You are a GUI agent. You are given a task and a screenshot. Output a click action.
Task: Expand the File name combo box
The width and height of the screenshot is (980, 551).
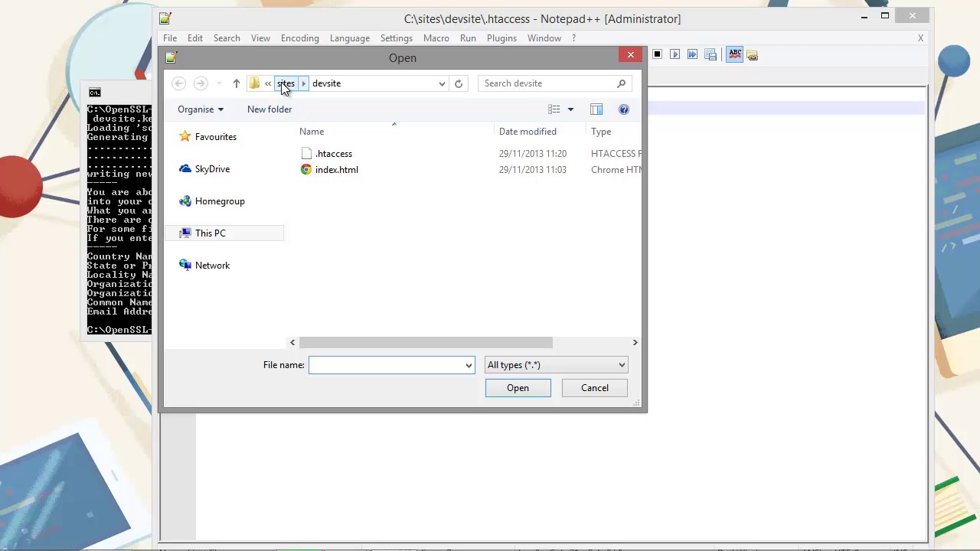point(469,365)
